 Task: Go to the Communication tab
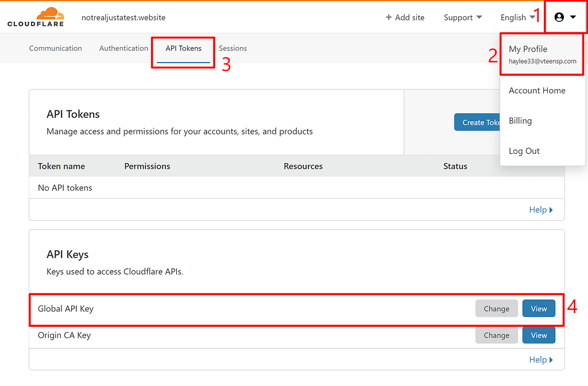(x=55, y=48)
